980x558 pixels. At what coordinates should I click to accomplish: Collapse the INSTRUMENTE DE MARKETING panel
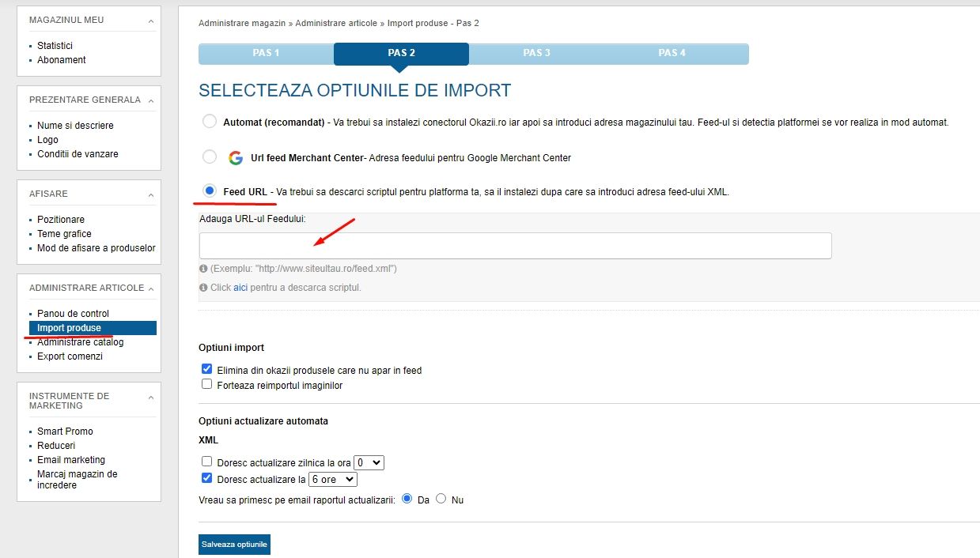coord(150,397)
